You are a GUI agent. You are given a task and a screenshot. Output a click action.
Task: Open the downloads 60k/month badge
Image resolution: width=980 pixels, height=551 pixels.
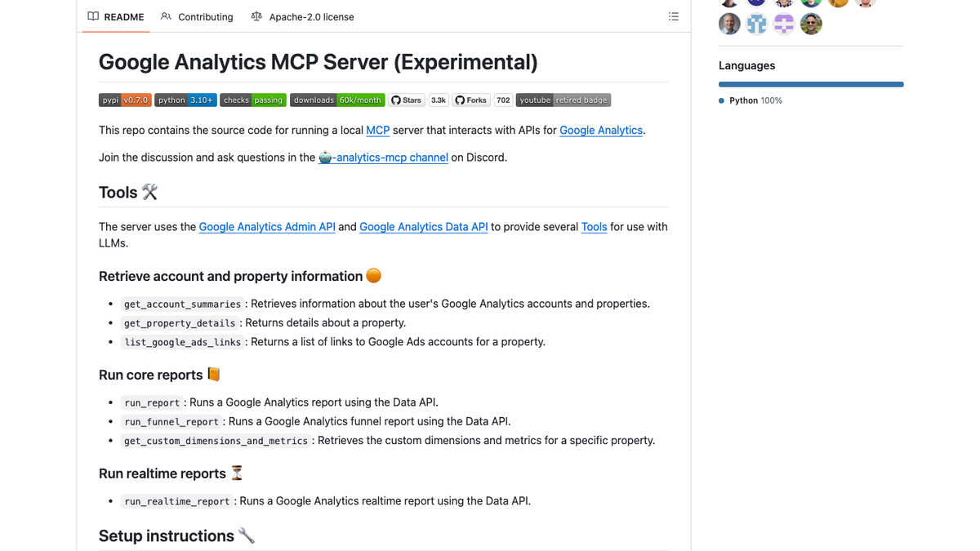tap(337, 100)
